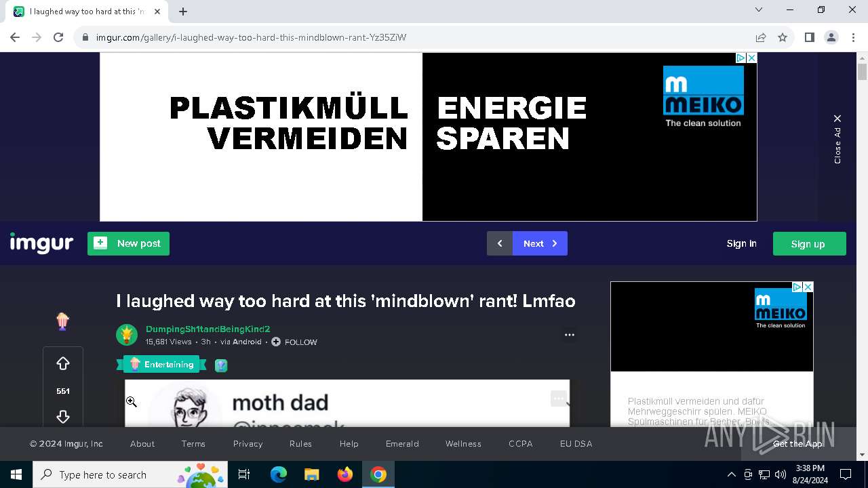Go to previous post with left chevron
The height and width of the screenshot is (488, 868).
point(500,243)
